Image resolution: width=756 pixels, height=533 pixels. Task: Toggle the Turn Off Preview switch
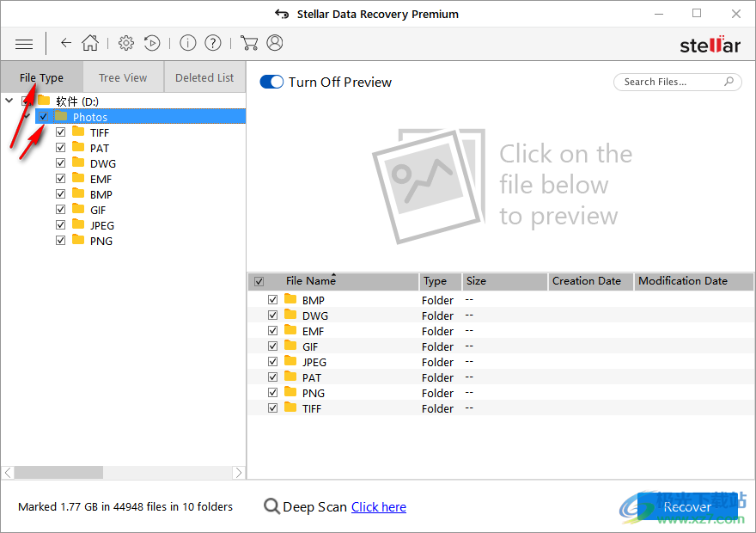point(271,82)
